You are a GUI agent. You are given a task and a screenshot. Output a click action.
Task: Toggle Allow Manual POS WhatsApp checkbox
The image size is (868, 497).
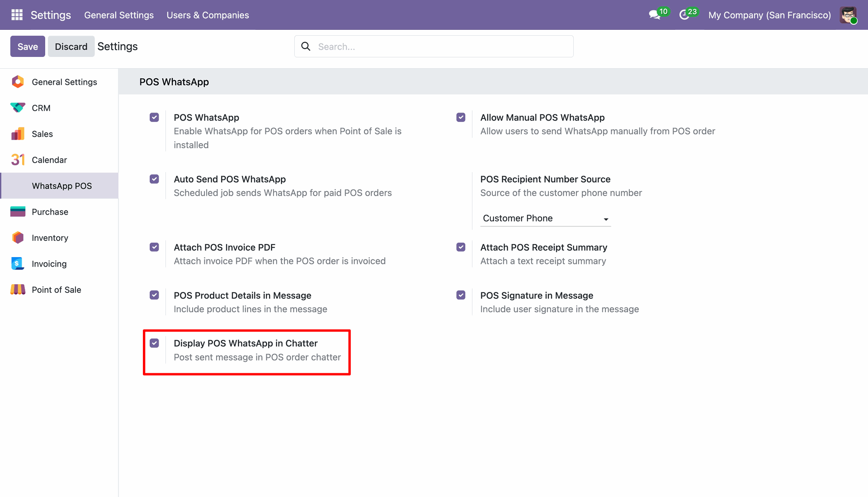[461, 117]
